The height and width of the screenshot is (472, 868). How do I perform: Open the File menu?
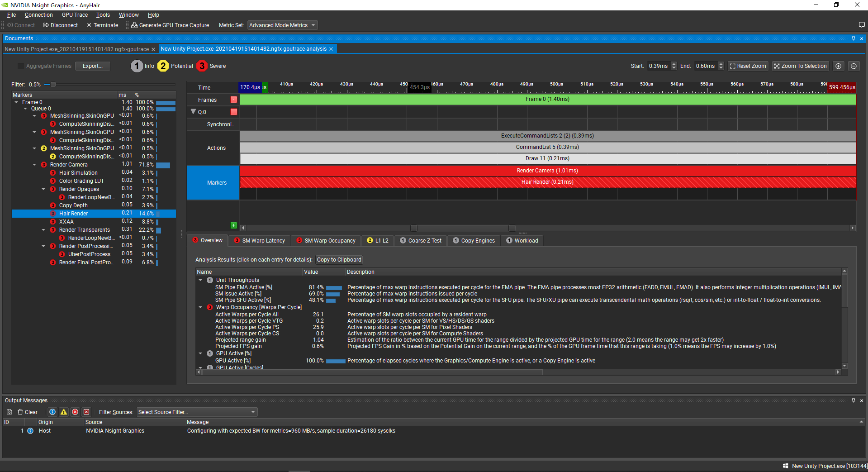[x=11, y=15]
